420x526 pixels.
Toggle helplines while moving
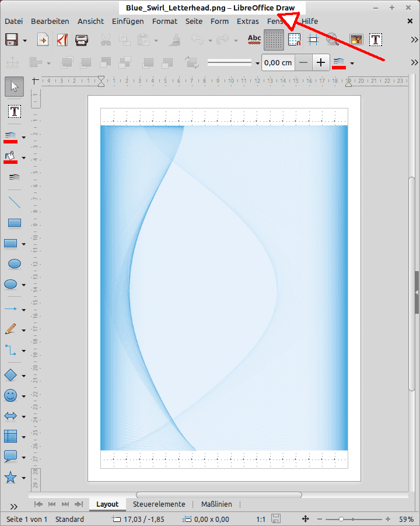pyautogui.click(x=313, y=40)
